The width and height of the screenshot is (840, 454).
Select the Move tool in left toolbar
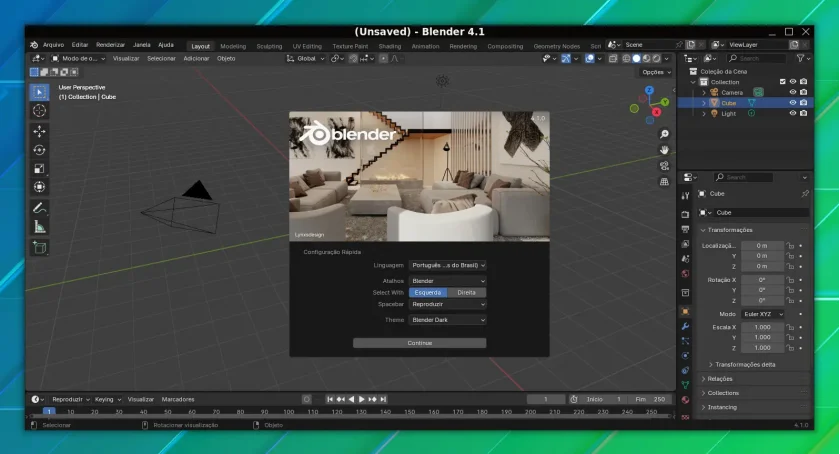[39, 131]
